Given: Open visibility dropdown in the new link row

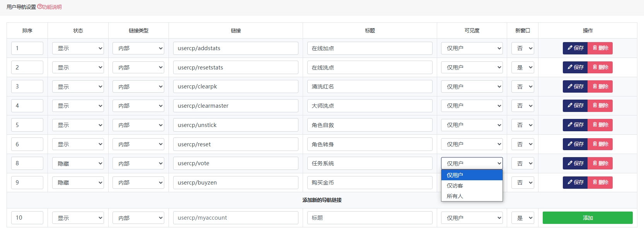Looking at the screenshot, I should [x=472, y=218].
